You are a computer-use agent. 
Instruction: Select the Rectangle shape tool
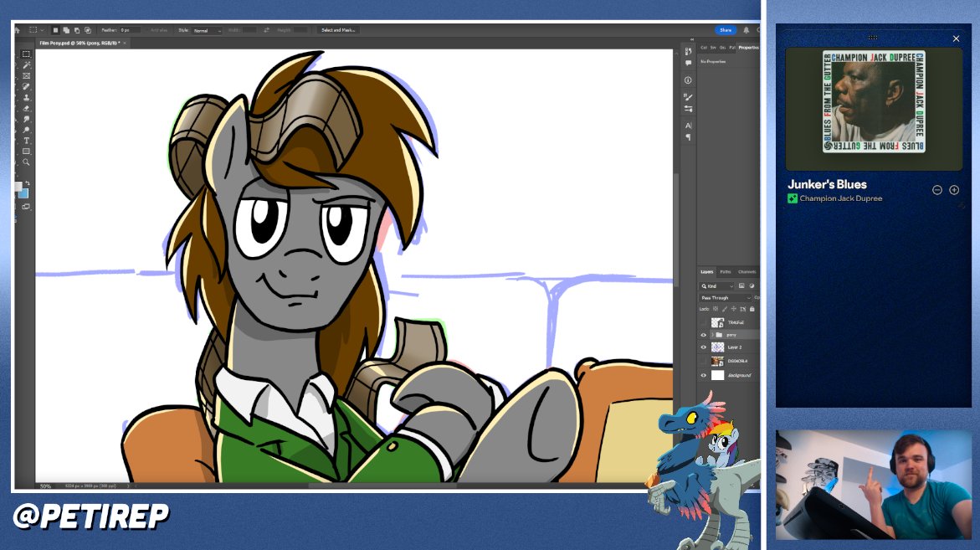[26, 152]
